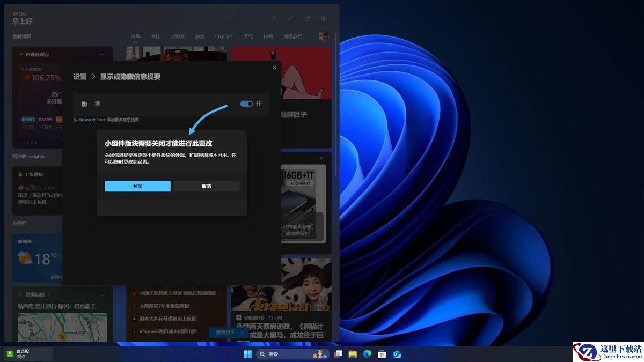Click the weather cloud-sun icon
The height and width of the screenshot is (362, 644).
[x=25, y=259]
